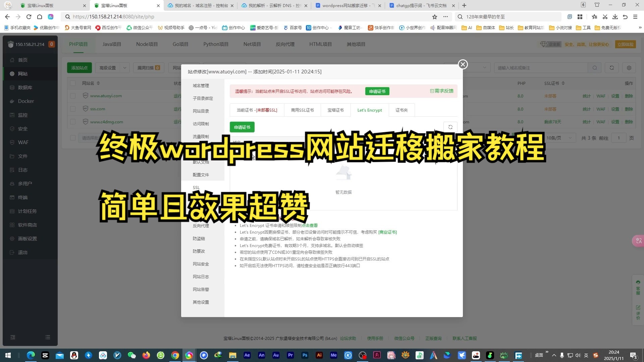The width and height of the screenshot is (644, 362).
Task: Tick the select-all checkbox in table header
Action: click(x=73, y=83)
